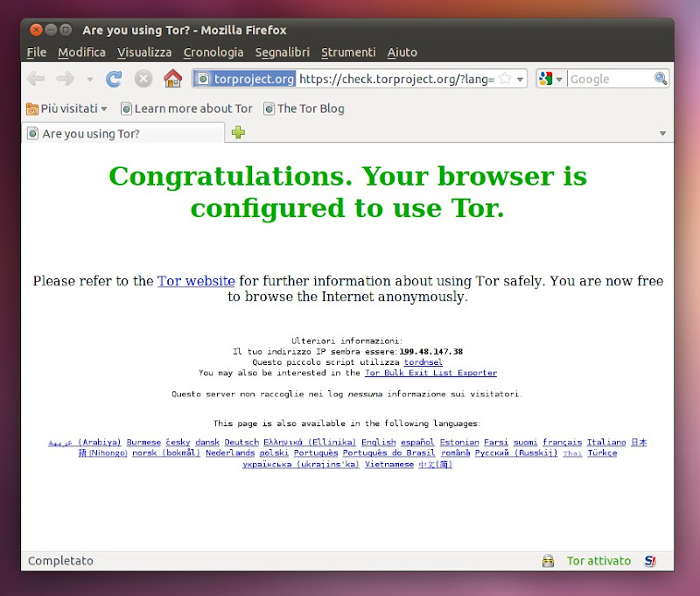This screenshot has width=700, height=596.
Task: Open The Tor Blog bookmark
Action: click(304, 109)
